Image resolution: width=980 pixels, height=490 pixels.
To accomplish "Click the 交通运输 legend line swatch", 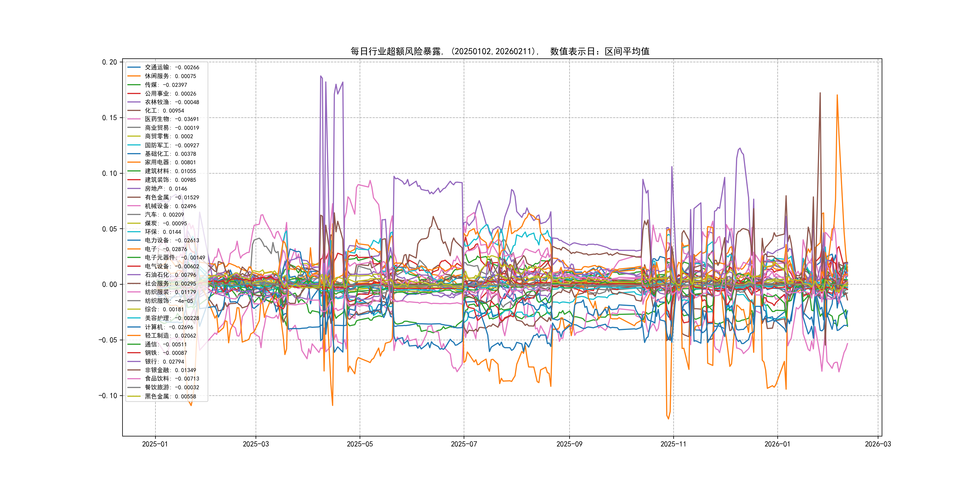I will click(x=134, y=67).
